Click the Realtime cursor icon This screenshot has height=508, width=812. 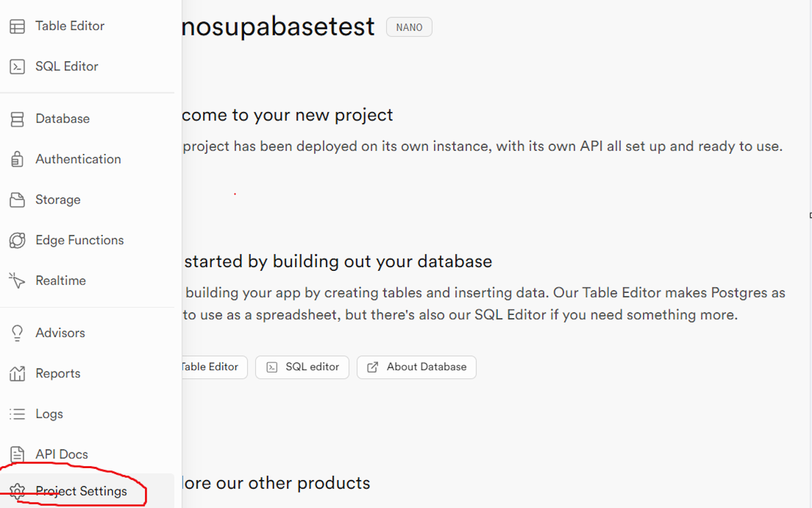[17, 281]
